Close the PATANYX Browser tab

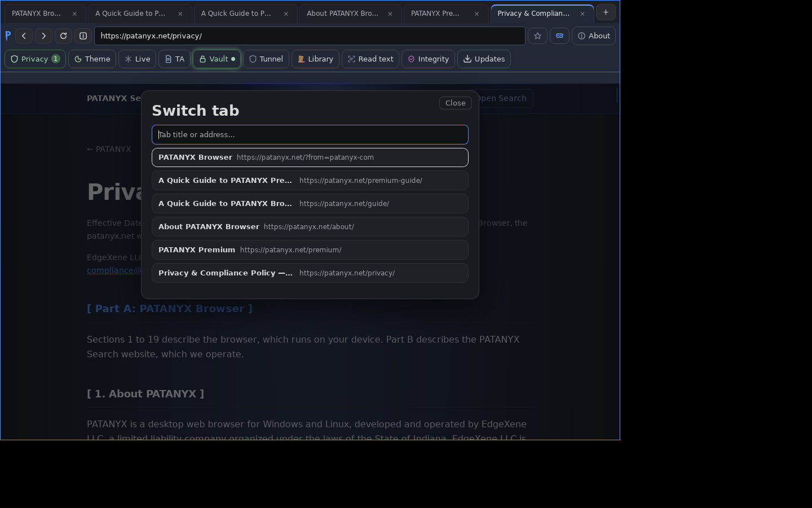coord(74,14)
